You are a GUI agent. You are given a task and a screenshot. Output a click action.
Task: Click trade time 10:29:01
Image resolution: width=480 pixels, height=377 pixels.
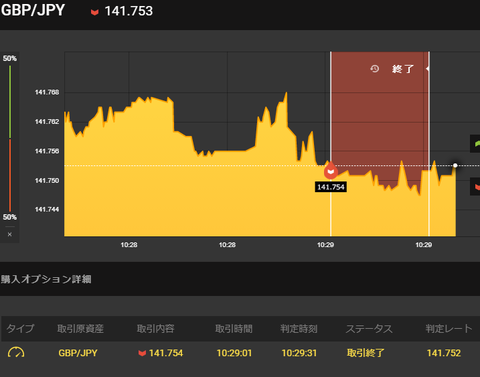click(x=234, y=353)
